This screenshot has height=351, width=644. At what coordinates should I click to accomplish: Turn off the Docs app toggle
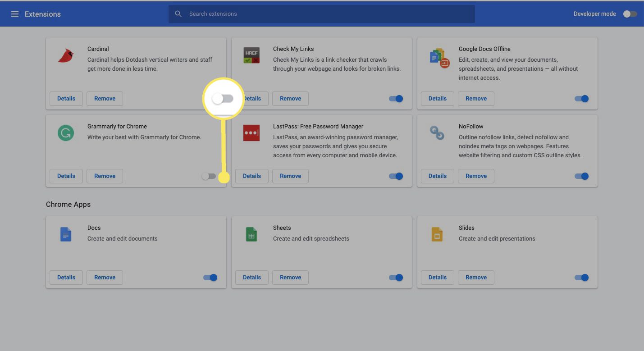210,278
